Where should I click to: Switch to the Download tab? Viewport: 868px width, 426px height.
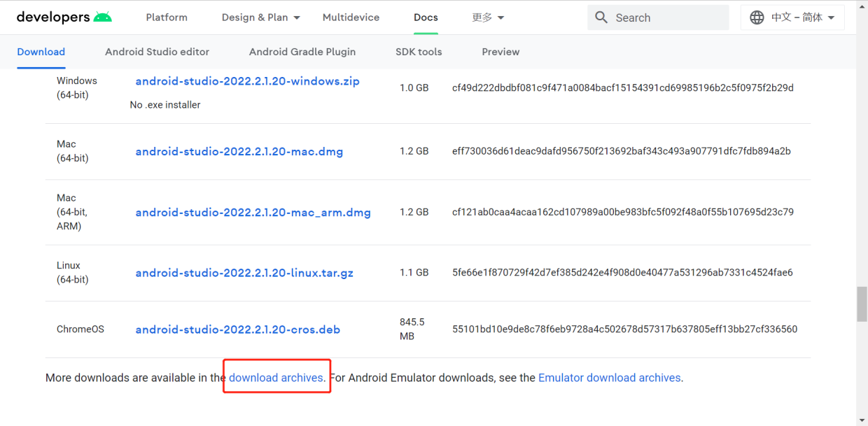point(41,52)
